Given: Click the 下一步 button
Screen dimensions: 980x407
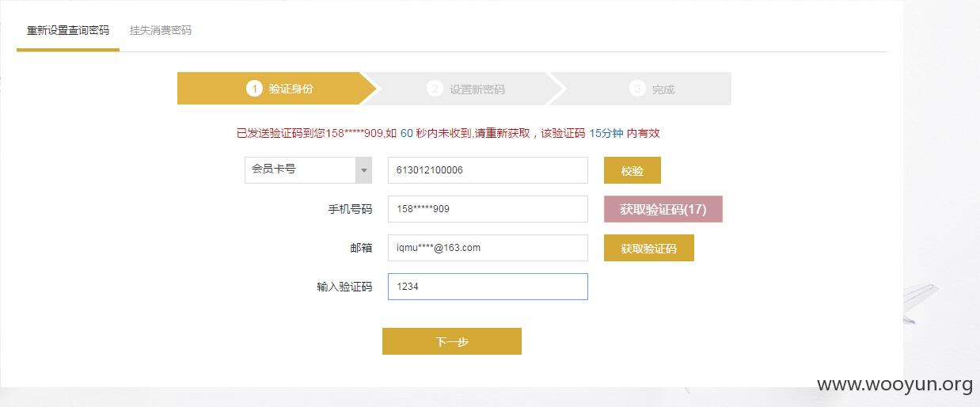Looking at the screenshot, I should 452,341.
